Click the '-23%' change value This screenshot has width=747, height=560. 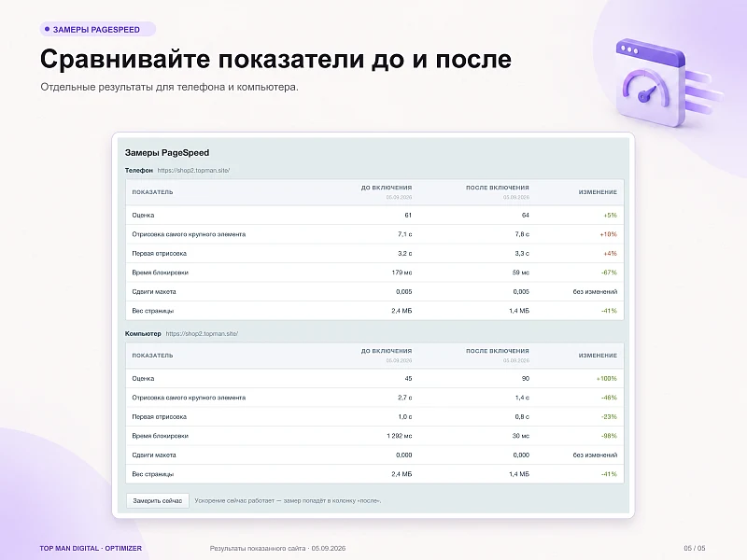610,416
